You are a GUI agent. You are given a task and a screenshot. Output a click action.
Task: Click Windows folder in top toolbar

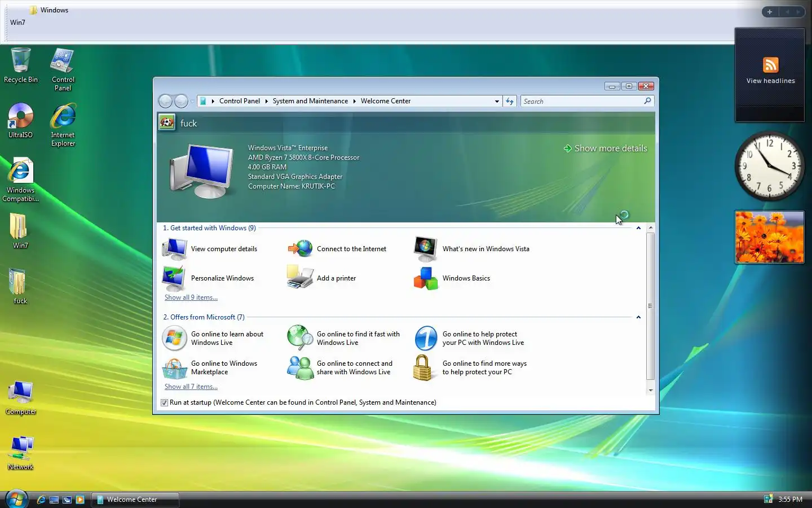(49, 10)
